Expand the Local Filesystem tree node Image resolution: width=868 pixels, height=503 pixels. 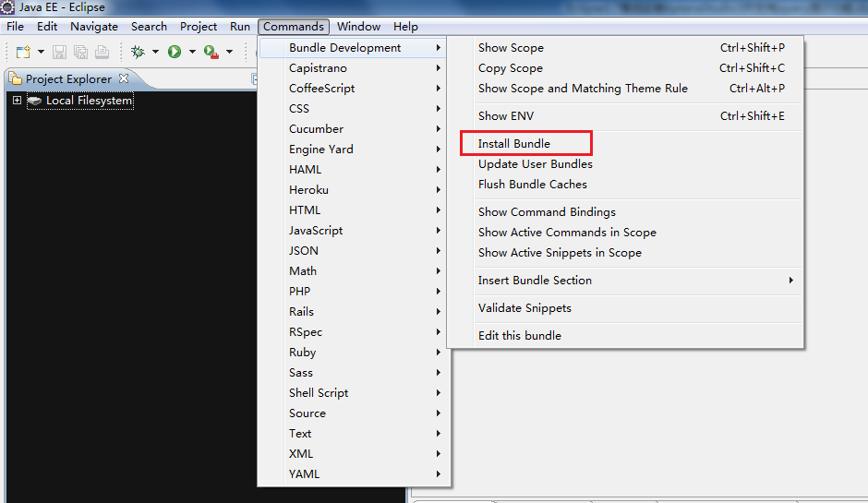point(18,101)
